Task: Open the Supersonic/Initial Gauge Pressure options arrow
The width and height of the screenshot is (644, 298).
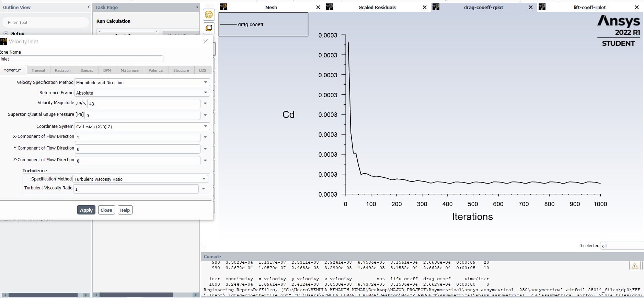Action: pos(205,115)
